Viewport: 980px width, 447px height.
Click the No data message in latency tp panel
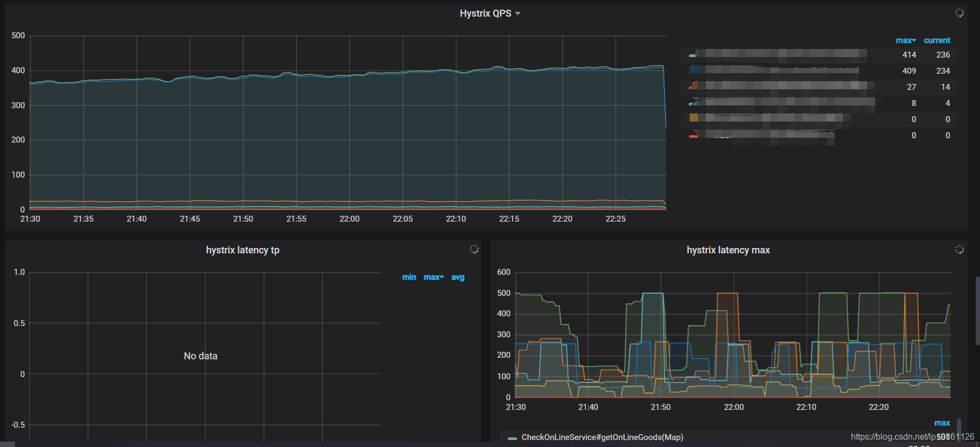(201, 356)
